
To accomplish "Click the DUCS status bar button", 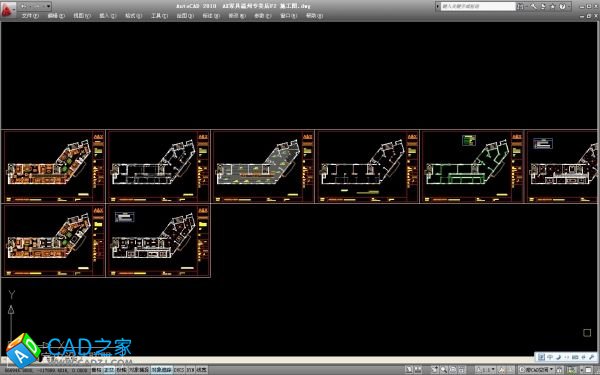I will point(179,370).
